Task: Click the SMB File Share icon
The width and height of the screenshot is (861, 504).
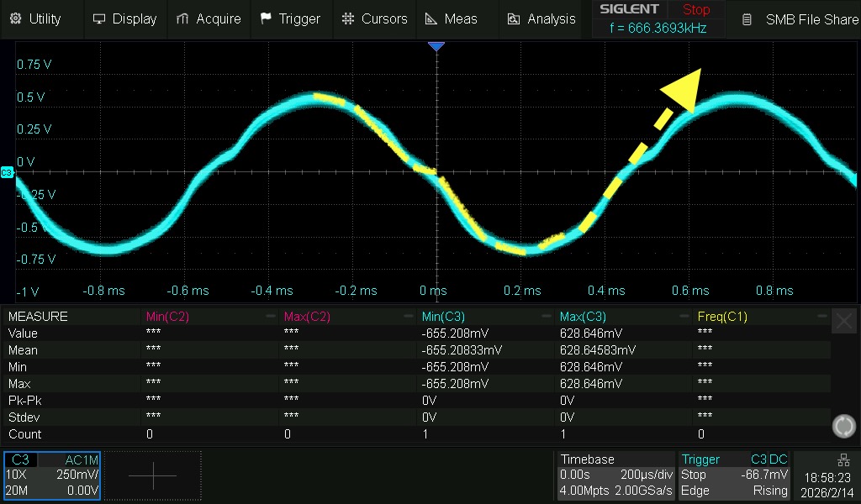Action: 747,19
